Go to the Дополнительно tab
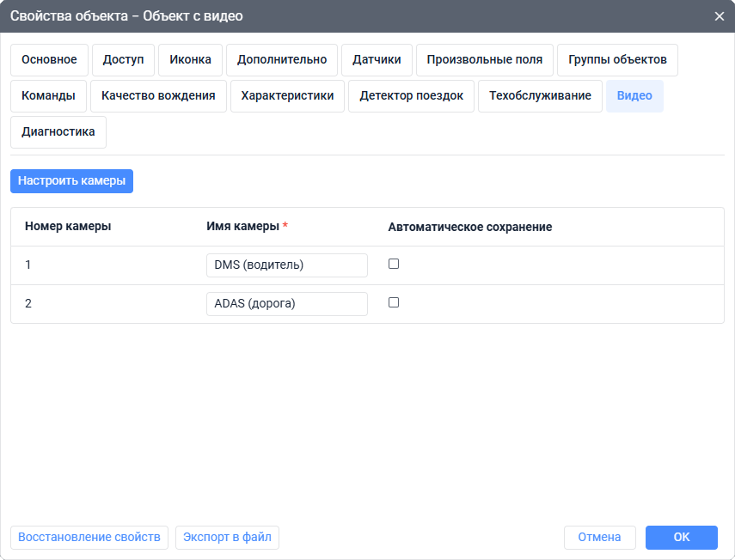This screenshot has width=735, height=560. (x=282, y=60)
